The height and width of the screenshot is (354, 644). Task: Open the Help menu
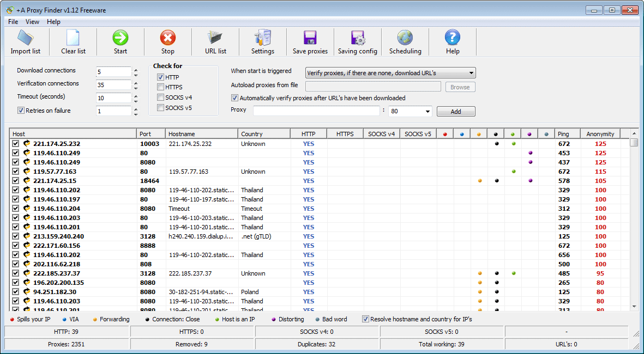tap(53, 22)
